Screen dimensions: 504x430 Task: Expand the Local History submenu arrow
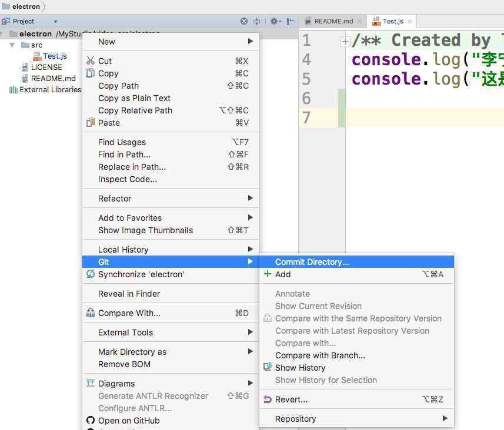pyautogui.click(x=251, y=249)
